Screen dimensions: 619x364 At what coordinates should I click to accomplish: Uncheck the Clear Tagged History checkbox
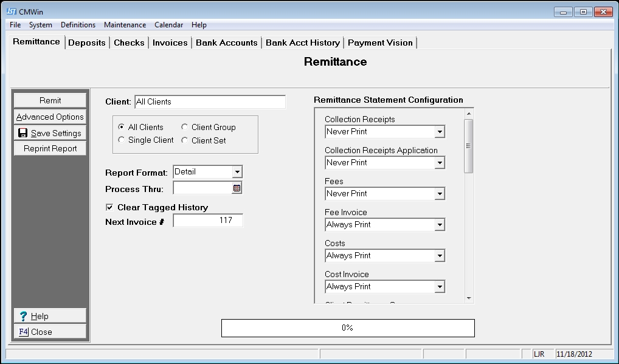(x=109, y=207)
